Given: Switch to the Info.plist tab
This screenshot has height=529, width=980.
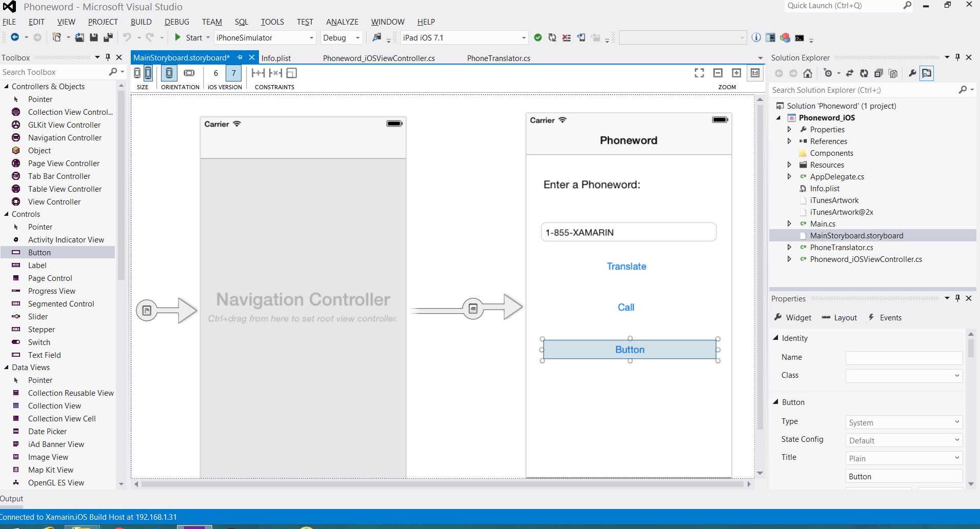Looking at the screenshot, I should pos(276,58).
